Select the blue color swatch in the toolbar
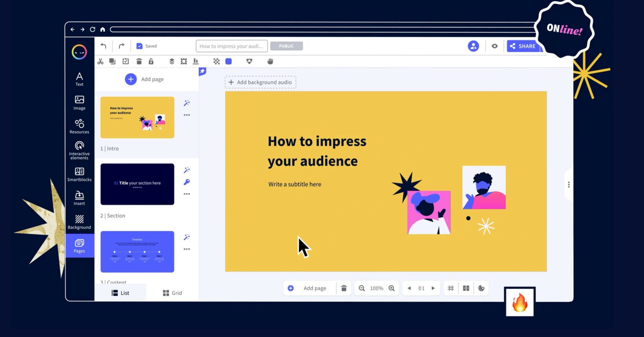644x337 pixels. coord(229,61)
